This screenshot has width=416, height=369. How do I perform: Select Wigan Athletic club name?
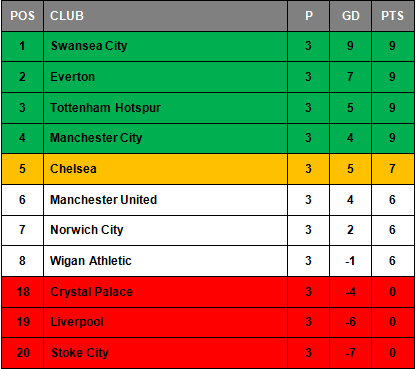click(x=91, y=261)
